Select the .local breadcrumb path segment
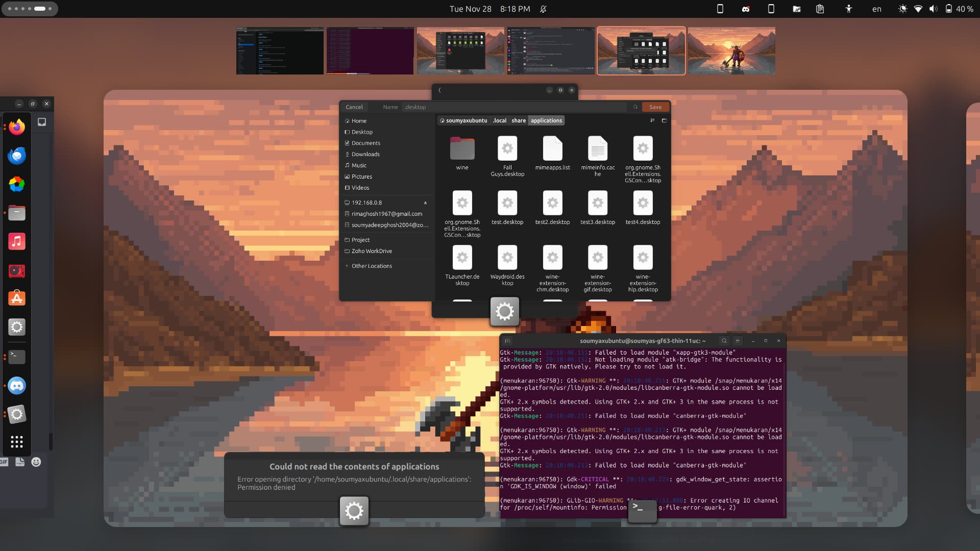The width and height of the screenshot is (980, 551). pyautogui.click(x=499, y=121)
